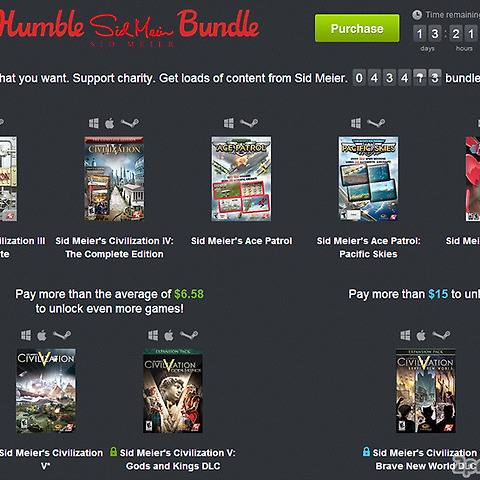Select Ace Patrol: Pacific Skies cover image

368,179
